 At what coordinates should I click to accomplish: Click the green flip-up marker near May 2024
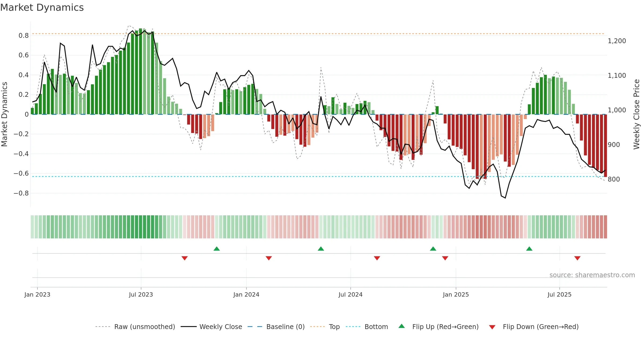(321, 249)
